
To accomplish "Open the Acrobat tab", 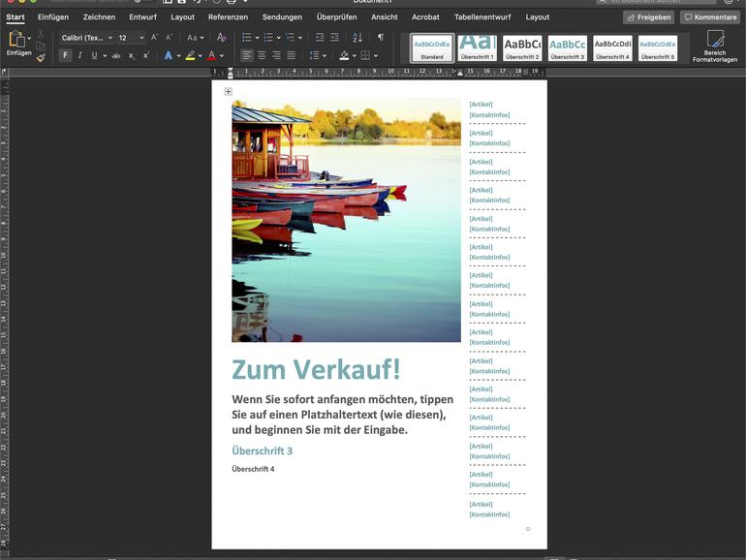I will [x=425, y=17].
